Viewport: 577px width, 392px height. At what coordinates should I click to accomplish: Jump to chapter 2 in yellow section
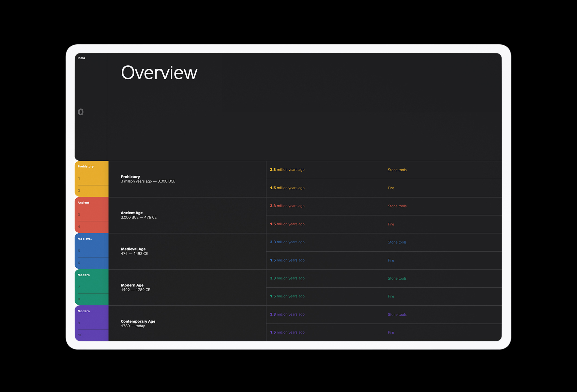(79, 191)
